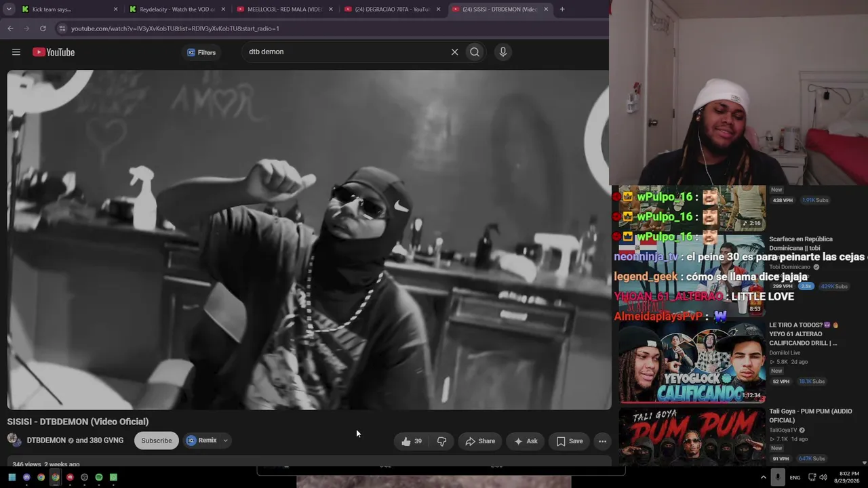Like the video with thumbs up
The image size is (868, 488).
[x=412, y=441]
